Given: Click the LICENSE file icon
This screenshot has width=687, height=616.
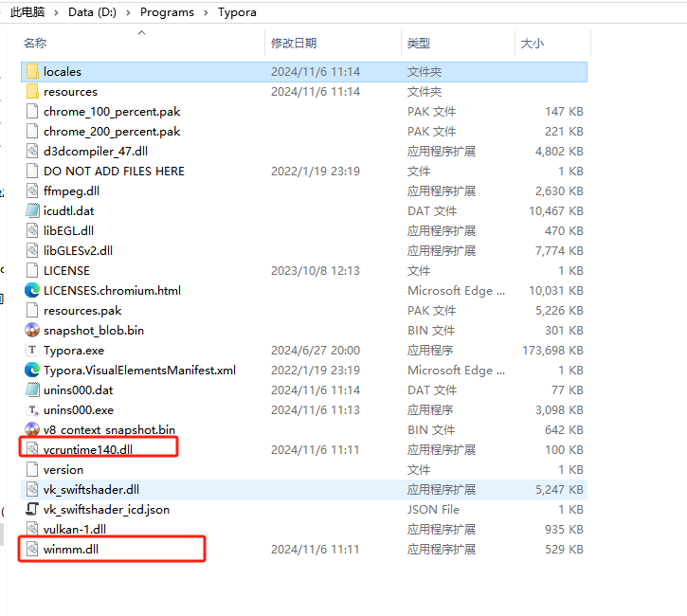Looking at the screenshot, I should point(32,270).
